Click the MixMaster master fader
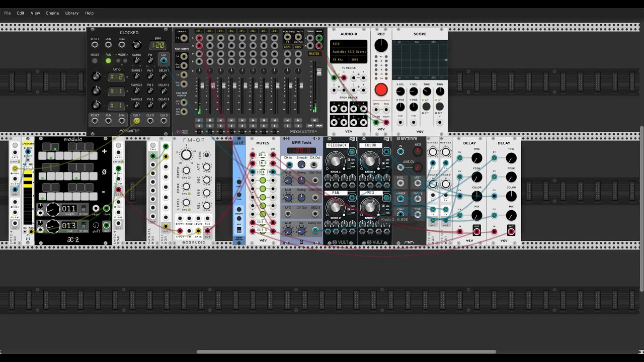 click(318, 71)
